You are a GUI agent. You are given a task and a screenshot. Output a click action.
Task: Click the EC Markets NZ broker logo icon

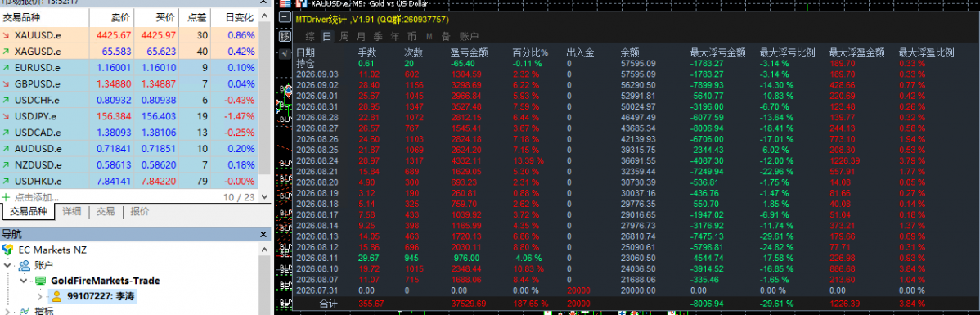pyautogui.click(x=7, y=250)
